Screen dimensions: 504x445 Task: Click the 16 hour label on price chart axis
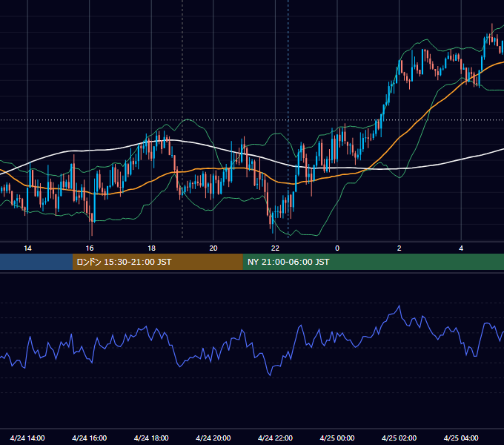tap(90, 248)
